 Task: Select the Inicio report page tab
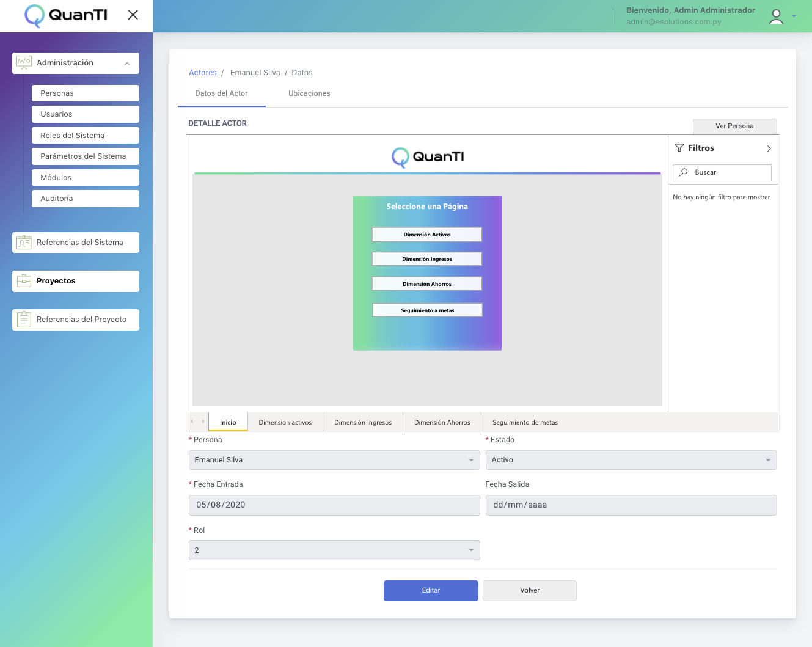pyautogui.click(x=228, y=422)
